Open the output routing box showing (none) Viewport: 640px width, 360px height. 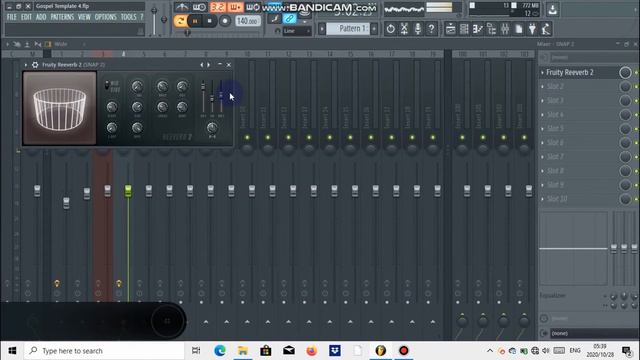(x=594, y=333)
